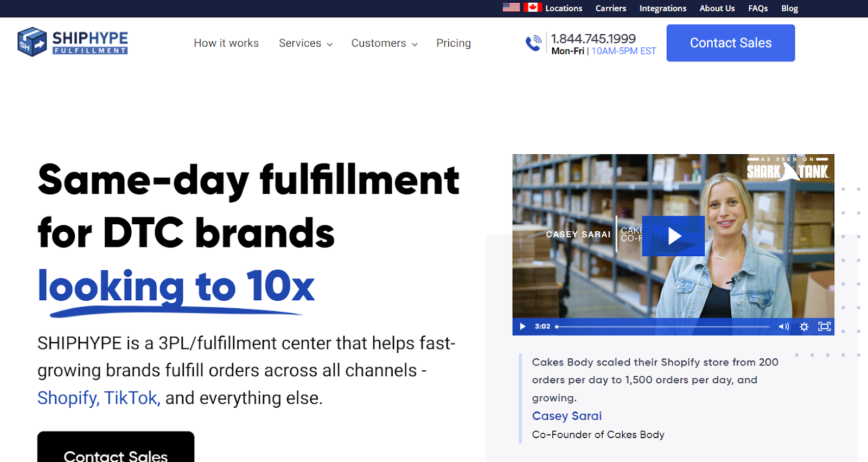Click the phone call icon
Screen dimensions: 868x462
coord(534,43)
